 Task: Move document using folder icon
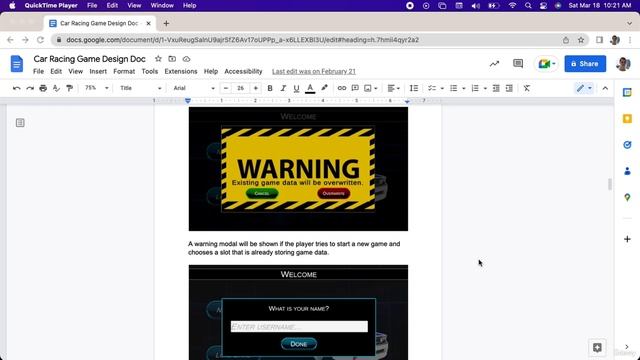[x=172, y=59]
